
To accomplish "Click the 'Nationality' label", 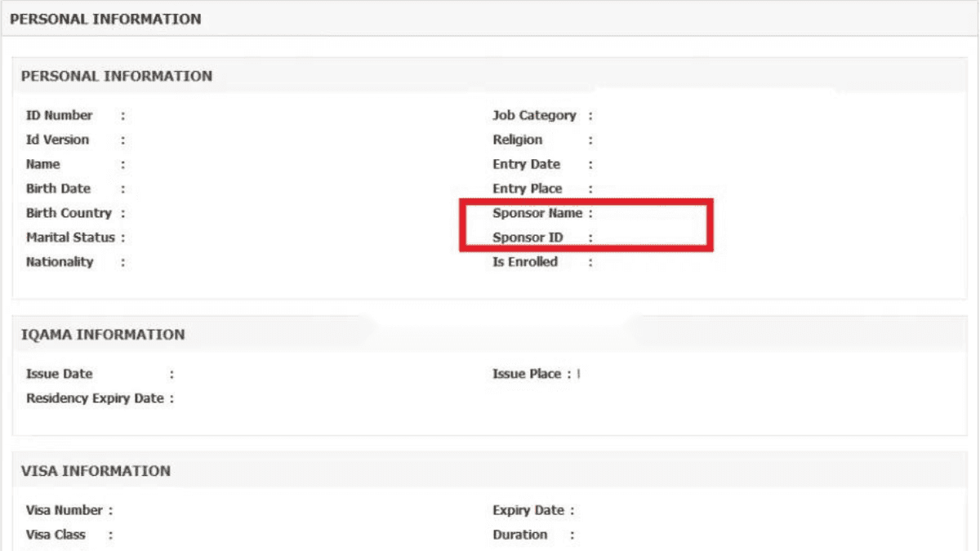I will click(60, 262).
